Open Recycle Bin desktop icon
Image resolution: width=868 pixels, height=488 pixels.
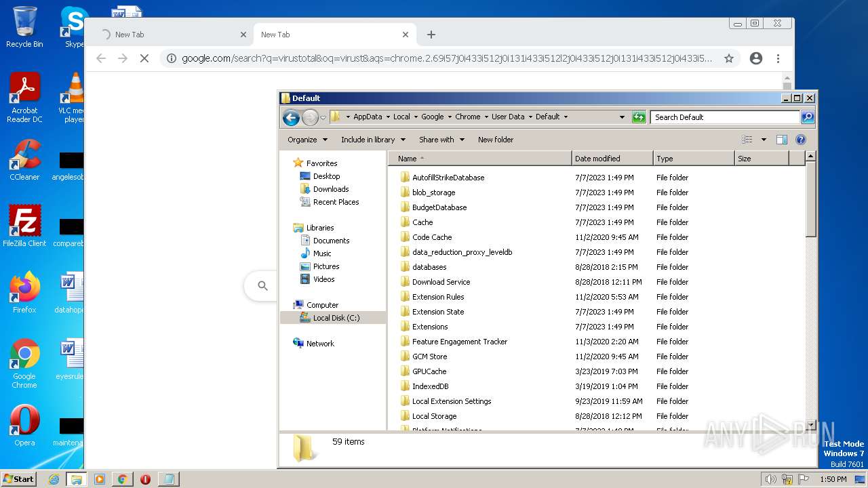click(x=24, y=27)
